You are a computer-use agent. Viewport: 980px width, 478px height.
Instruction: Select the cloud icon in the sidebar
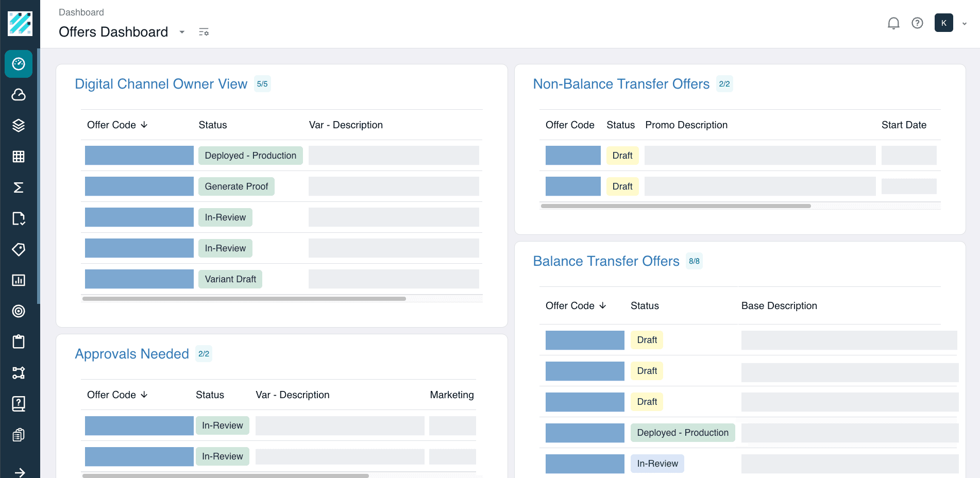coord(19,95)
